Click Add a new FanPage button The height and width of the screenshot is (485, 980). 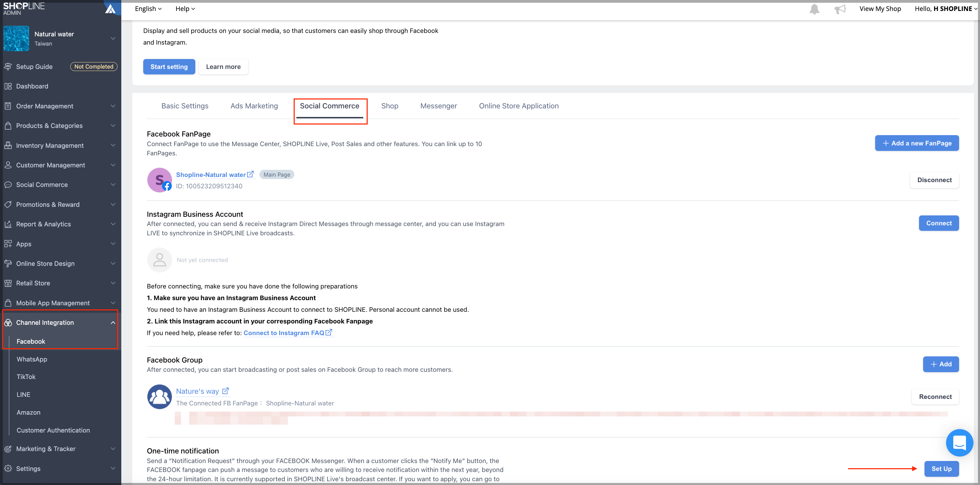(x=917, y=143)
